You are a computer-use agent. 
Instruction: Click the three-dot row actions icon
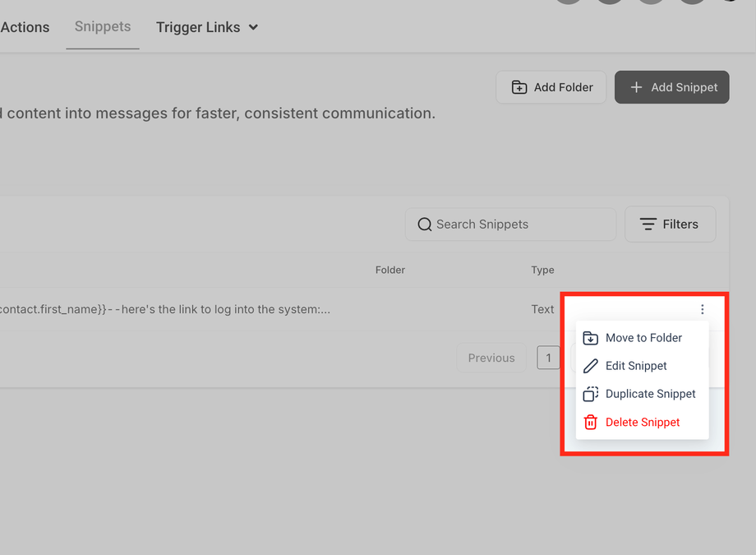click(x=703, y=309)
